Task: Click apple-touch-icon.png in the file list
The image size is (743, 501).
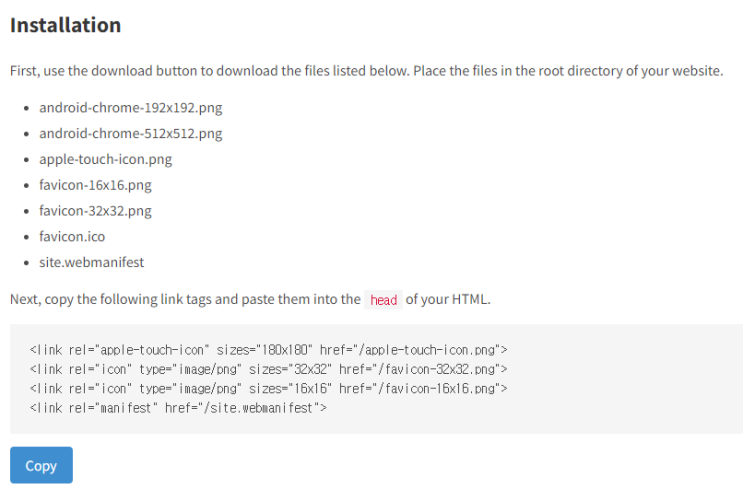Action: pos(106,159)
